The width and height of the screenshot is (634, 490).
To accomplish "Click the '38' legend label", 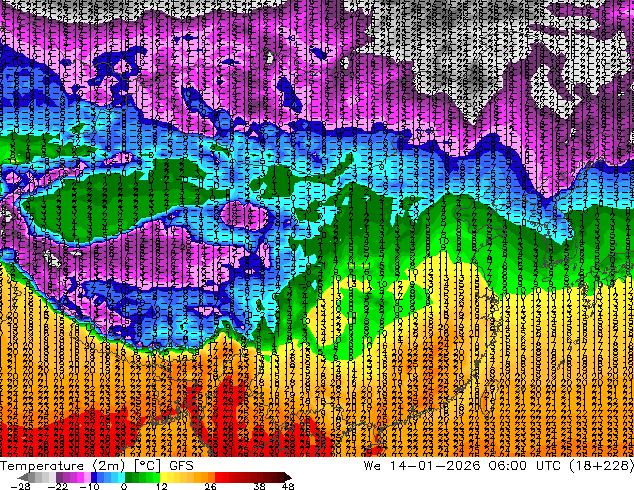I will tap(259, 486).
